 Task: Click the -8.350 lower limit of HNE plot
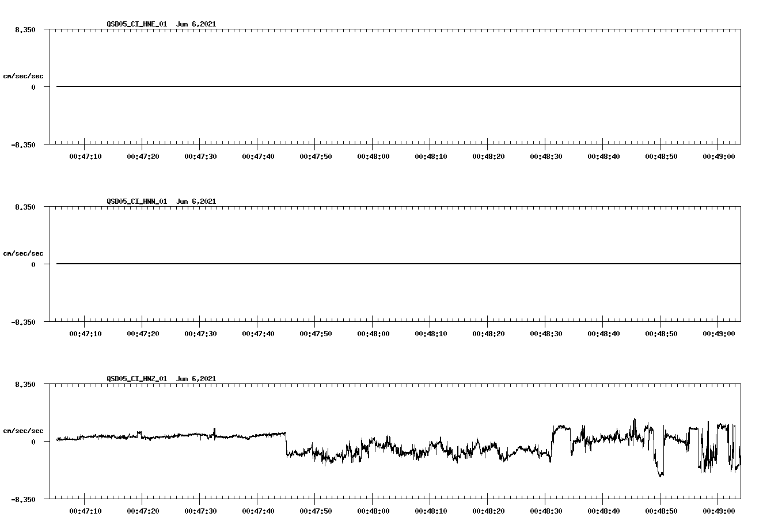(x=23, y=145)
